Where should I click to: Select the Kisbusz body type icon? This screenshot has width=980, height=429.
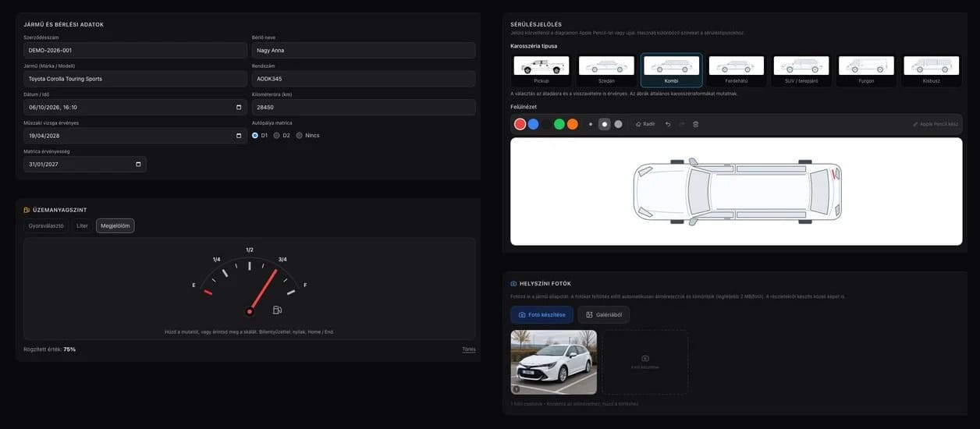click(932, 69)
